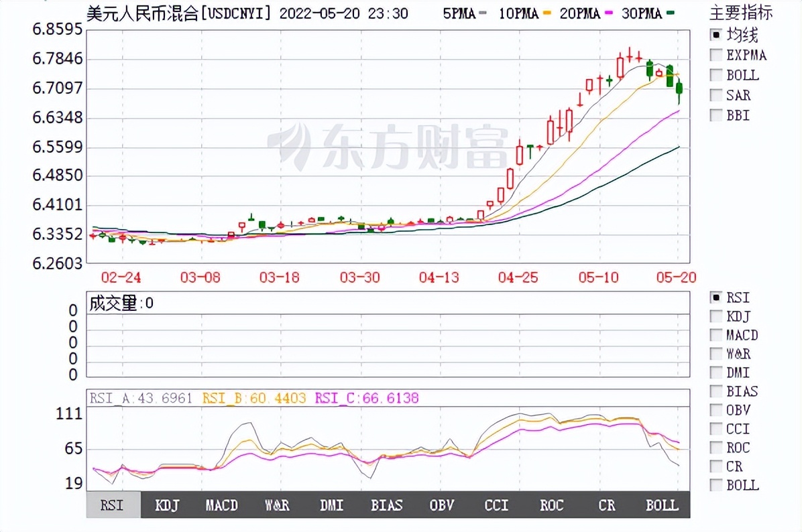The width and height of the screenshot is (802, 532).
Task: Toggle the RSI indicator radio button
Action: pyautogui.click(x=715, y=297)
